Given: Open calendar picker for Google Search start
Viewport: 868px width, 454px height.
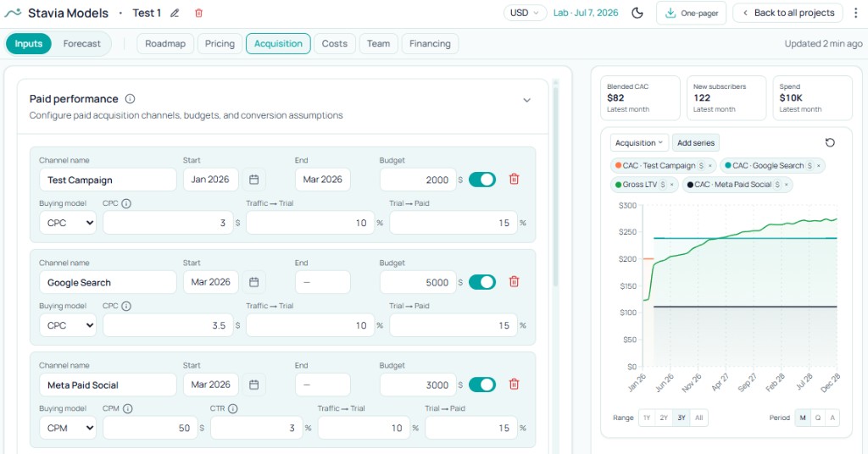Looking at the screenshot, I should [x=253, y=282].
